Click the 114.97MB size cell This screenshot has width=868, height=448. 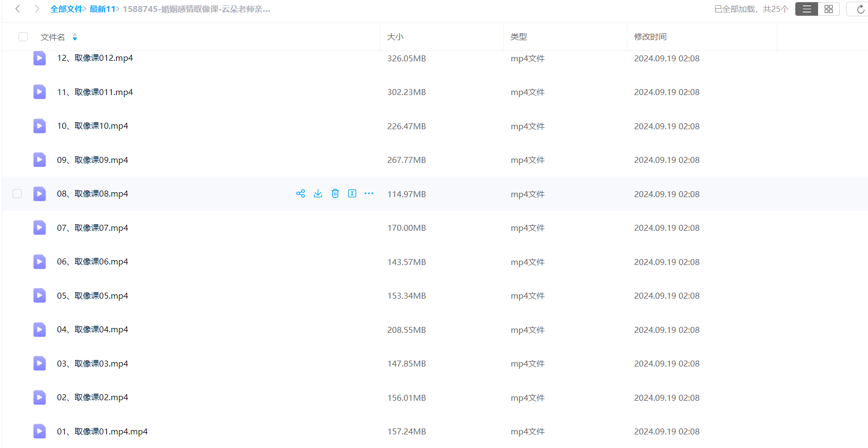[406, 194]
